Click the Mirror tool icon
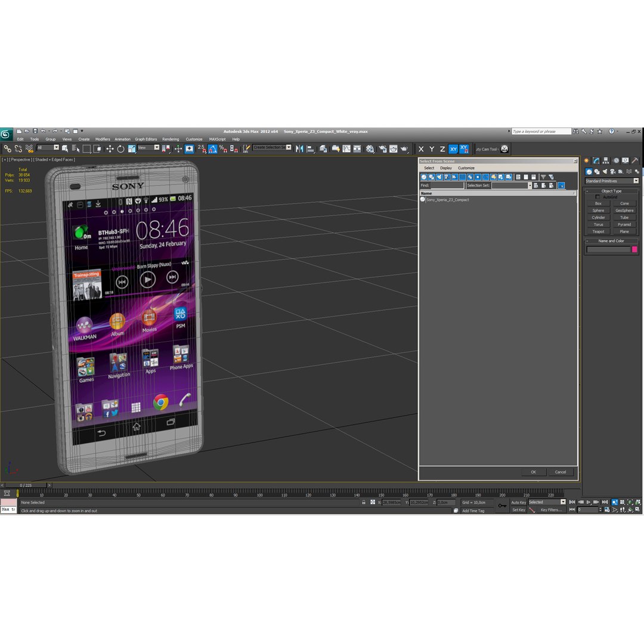This screenshot has width=644, height=644. [299, 149]
